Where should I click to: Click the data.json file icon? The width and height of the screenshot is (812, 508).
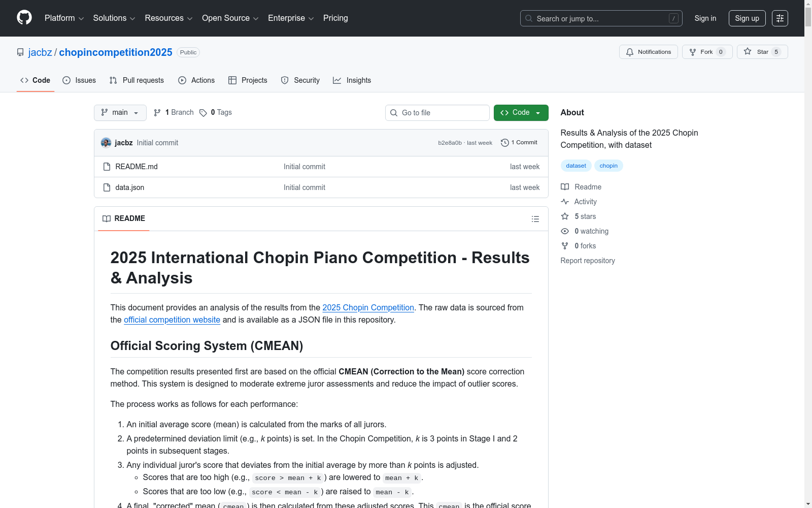[x=107, y=187]
